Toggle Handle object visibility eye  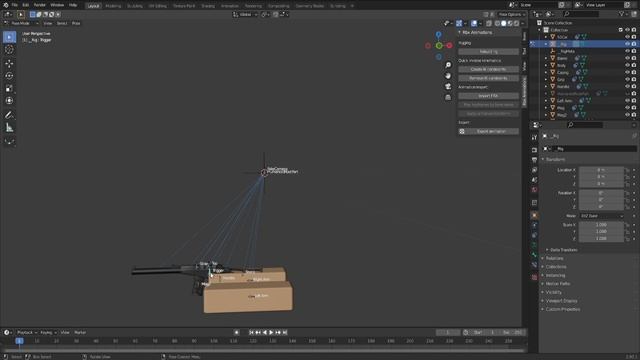627,87
